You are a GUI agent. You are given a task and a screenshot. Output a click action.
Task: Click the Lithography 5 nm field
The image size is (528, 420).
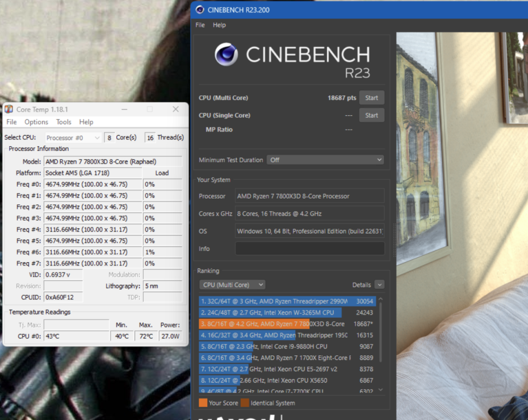[x=162, y=286]
